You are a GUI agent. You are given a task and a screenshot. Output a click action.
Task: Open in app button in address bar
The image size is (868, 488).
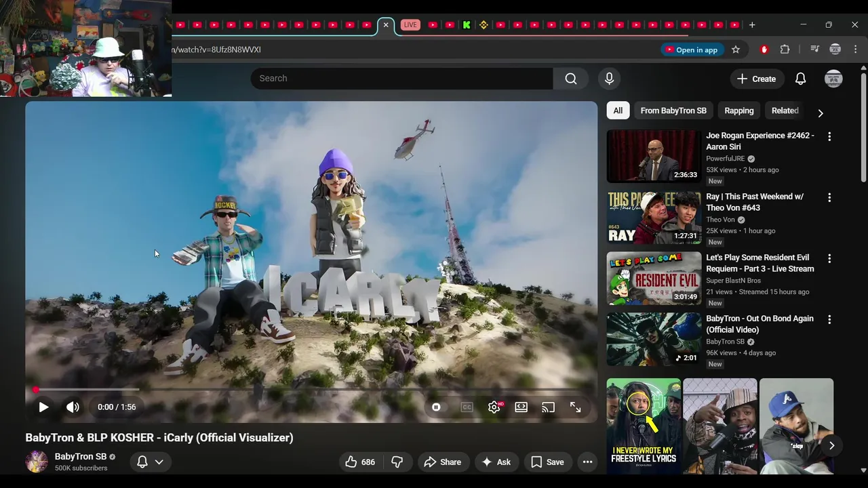coord(692,49)
